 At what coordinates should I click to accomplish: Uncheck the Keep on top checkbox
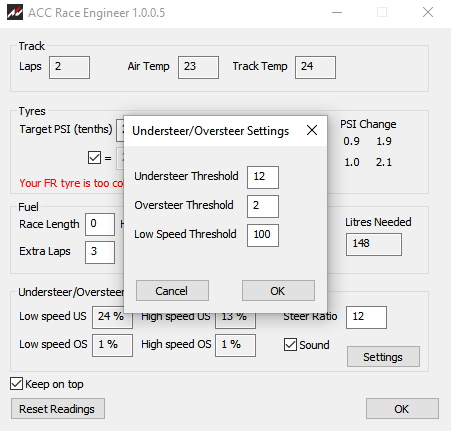coord(17,384)
